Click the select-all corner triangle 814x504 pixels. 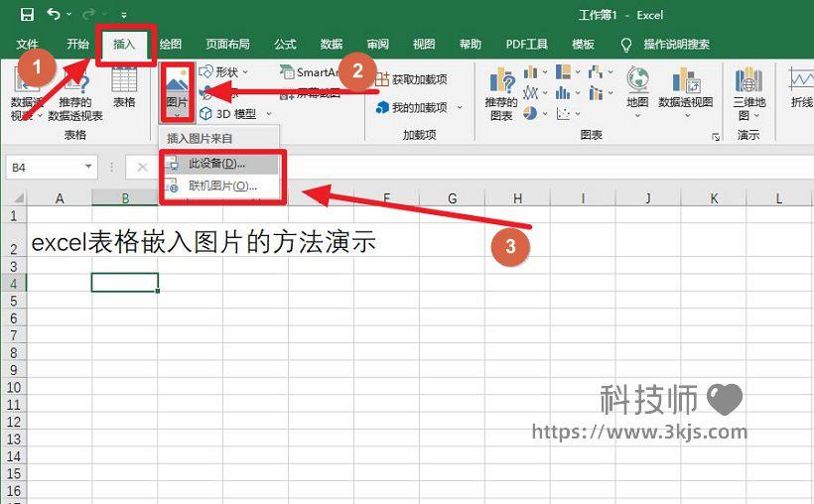click(x=18, y=197)
